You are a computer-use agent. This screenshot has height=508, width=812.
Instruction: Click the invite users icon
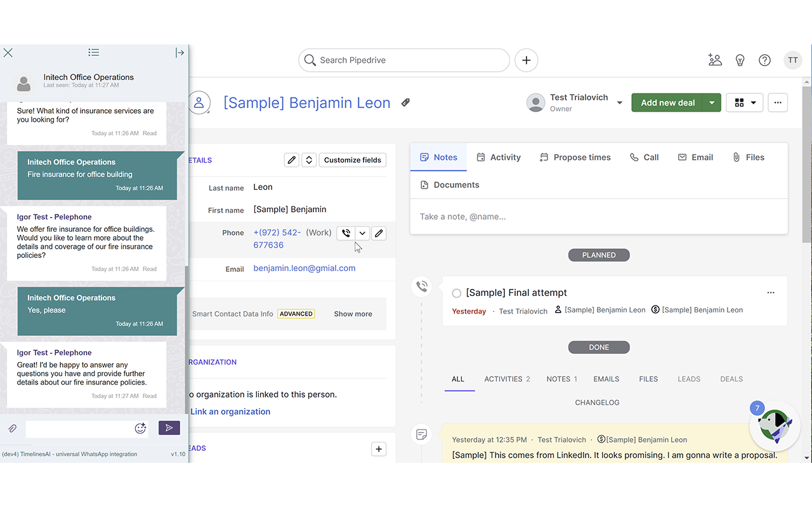click(715, 60)
